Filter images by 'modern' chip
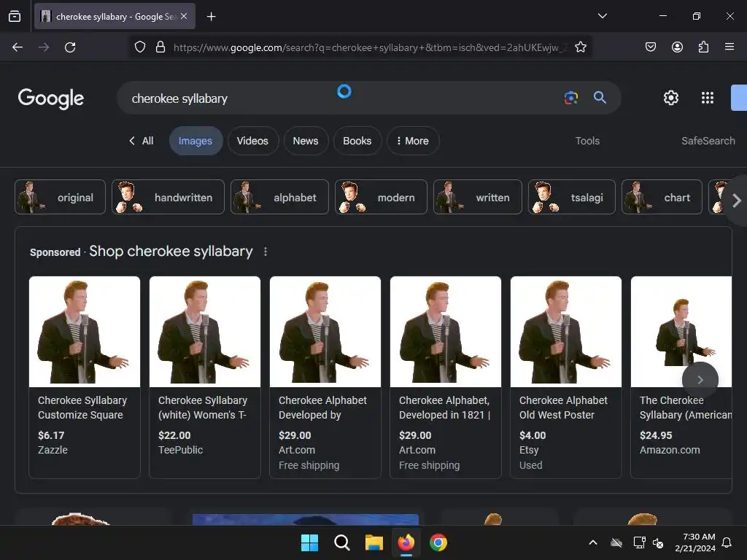The image size is (747, 560). point(381,197)
